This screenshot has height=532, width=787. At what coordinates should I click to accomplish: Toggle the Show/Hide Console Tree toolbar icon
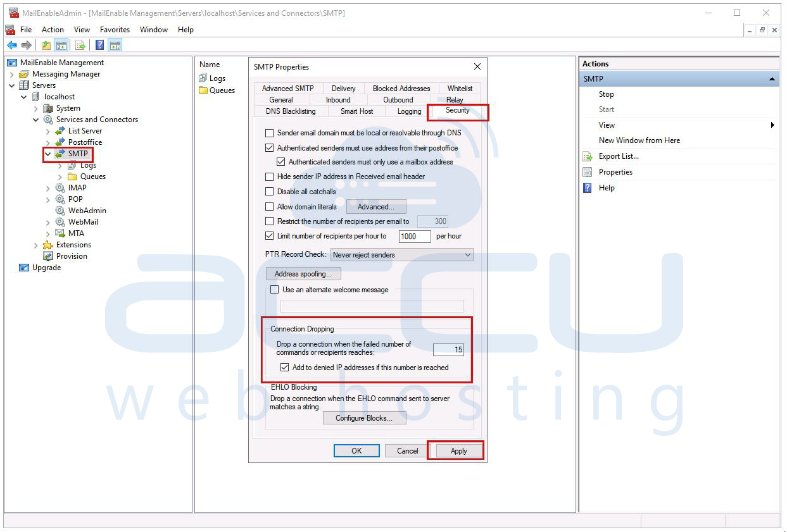[61, 45]
